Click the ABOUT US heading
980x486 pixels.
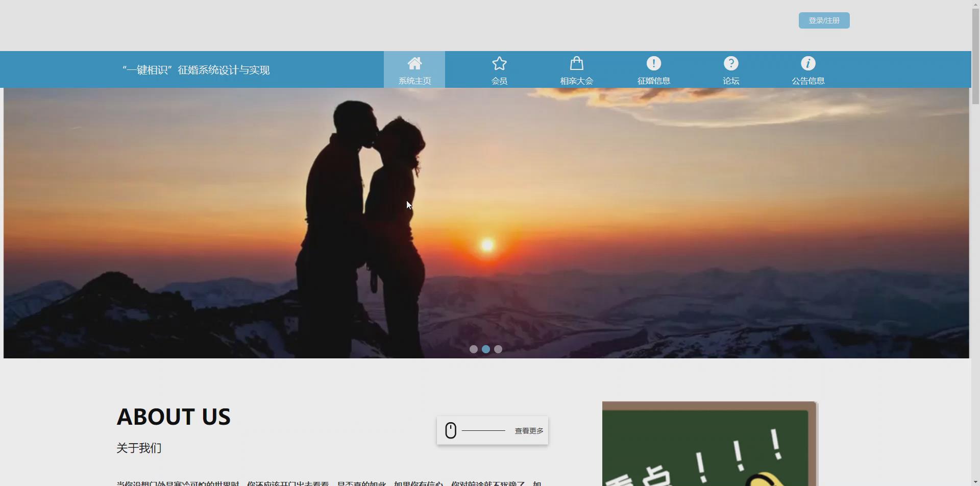[174, 417]
